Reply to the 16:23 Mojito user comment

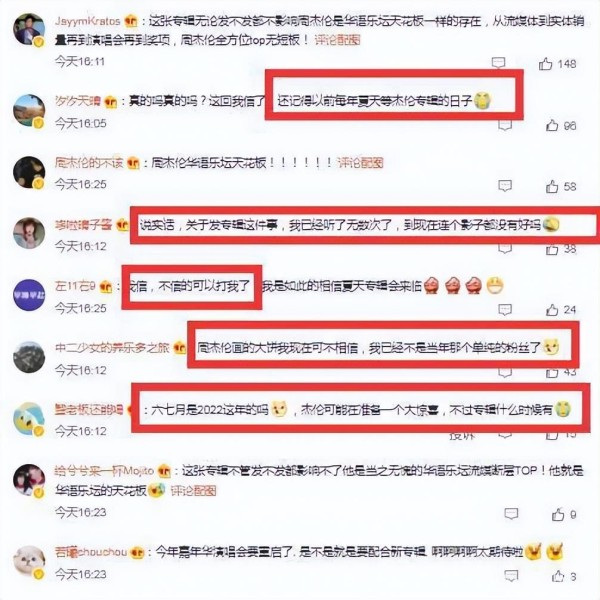pyautogui.click(x=511, y=514)
